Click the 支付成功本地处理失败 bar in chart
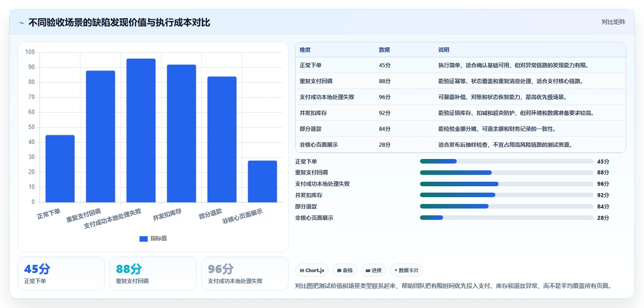644x308 pixels. click(141, 130)
